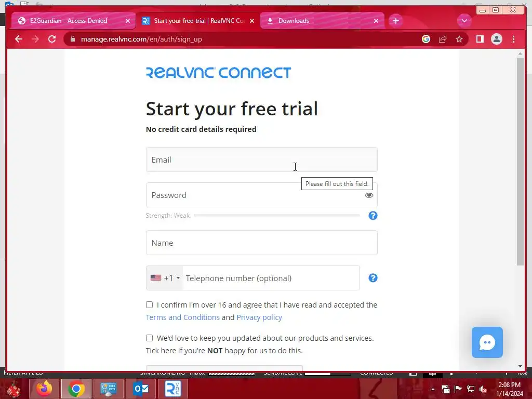
Task: Click the Start button with ornament
Action: click(x=14, y=389)
